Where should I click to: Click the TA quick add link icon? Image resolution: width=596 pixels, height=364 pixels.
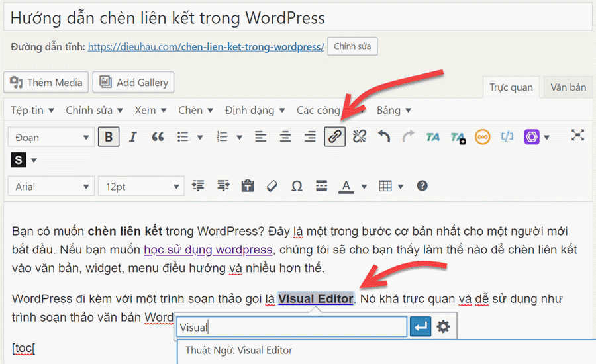pyautogui.click(x=458, y=137)
